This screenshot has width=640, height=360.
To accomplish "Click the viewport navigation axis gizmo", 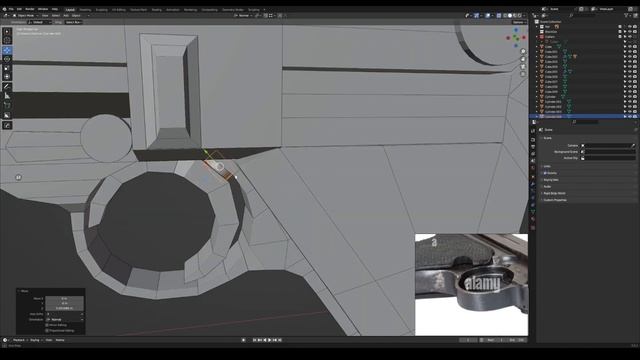I will [x=516, y=37].
